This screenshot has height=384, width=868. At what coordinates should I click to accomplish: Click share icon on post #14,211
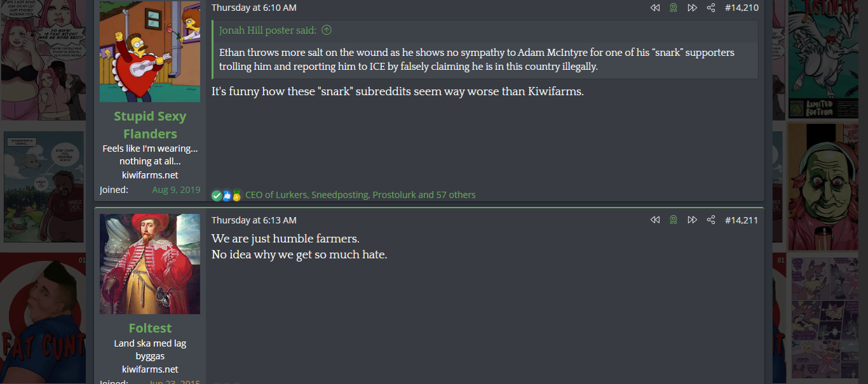[711, 220]
